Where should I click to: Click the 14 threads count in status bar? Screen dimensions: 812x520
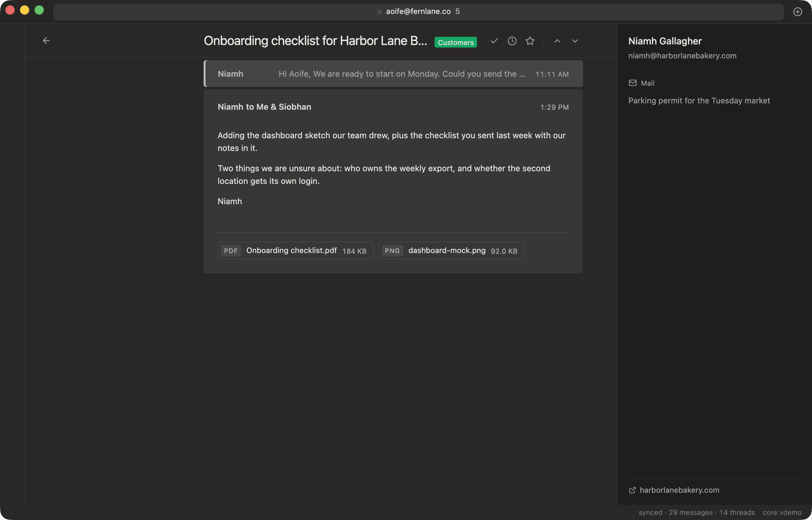[x=737, y=512]
